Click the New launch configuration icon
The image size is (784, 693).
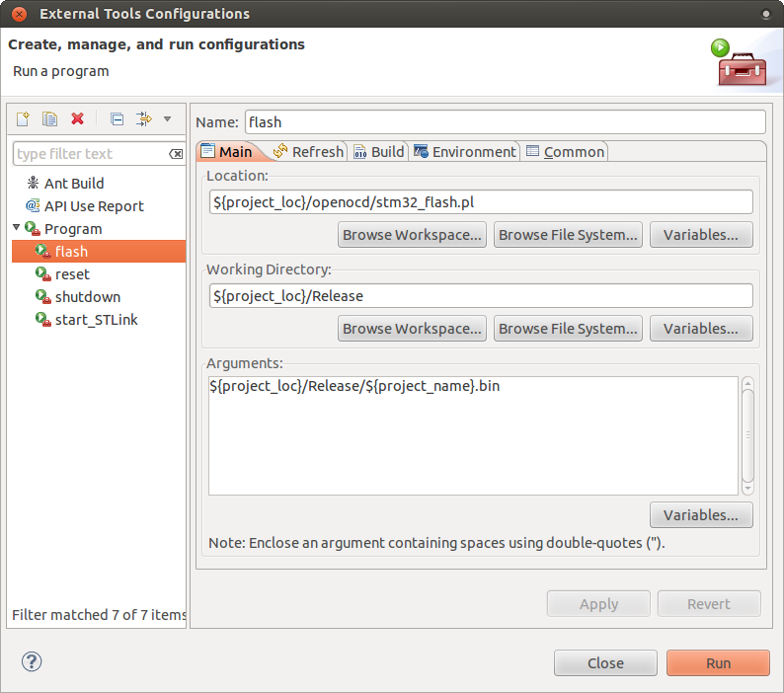click(23, 119)
